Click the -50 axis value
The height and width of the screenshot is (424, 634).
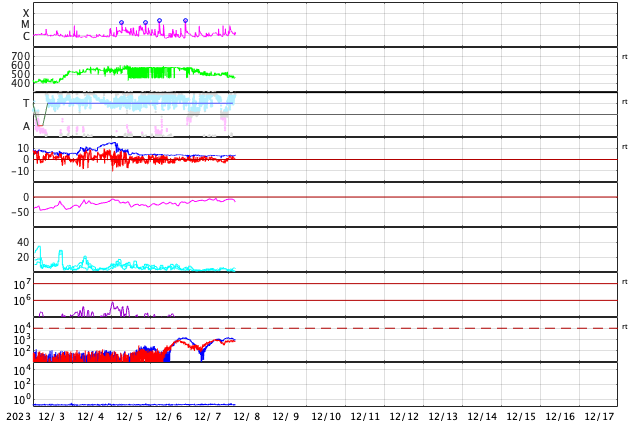point(20,212)
